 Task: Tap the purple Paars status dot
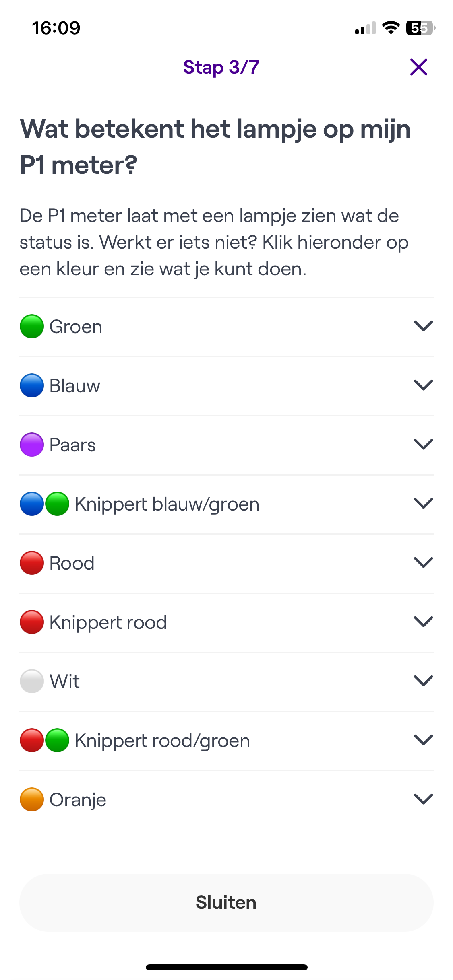(x=32, y=445)
